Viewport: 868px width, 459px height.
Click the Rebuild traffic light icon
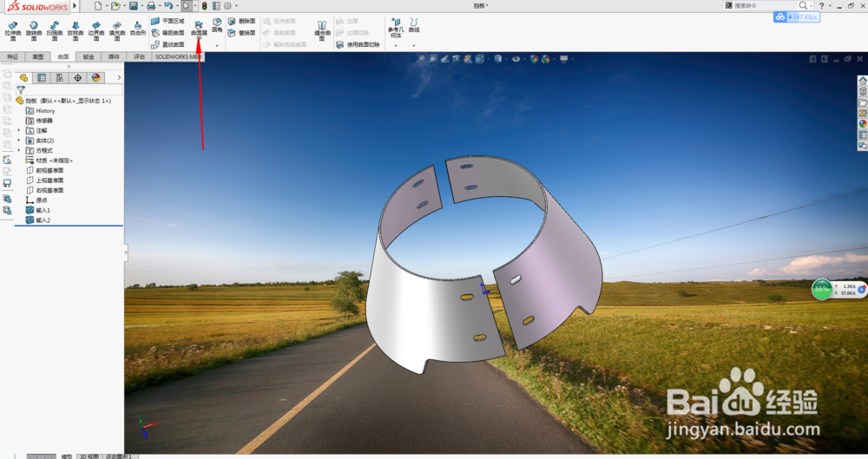pos(204,6)
